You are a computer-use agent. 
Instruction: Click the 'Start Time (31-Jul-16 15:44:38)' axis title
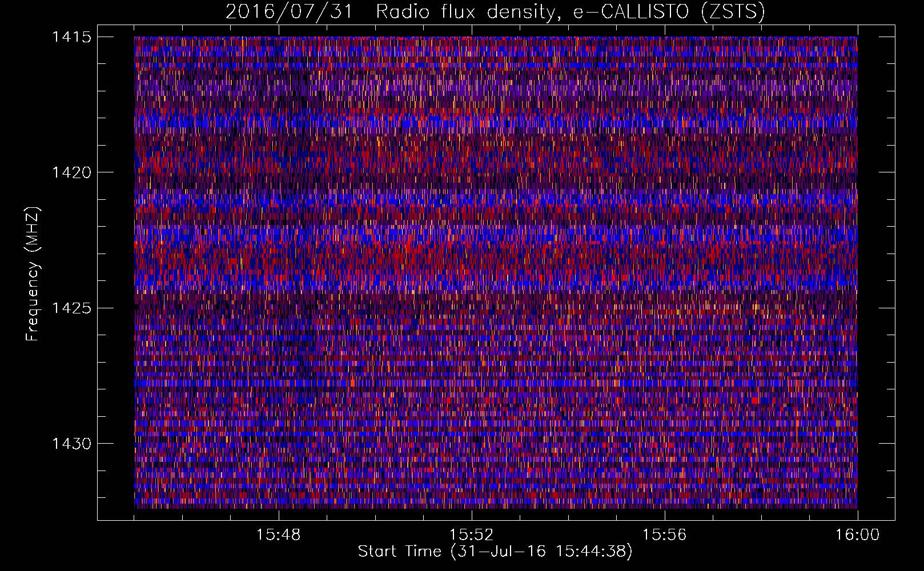coord(495,552)
